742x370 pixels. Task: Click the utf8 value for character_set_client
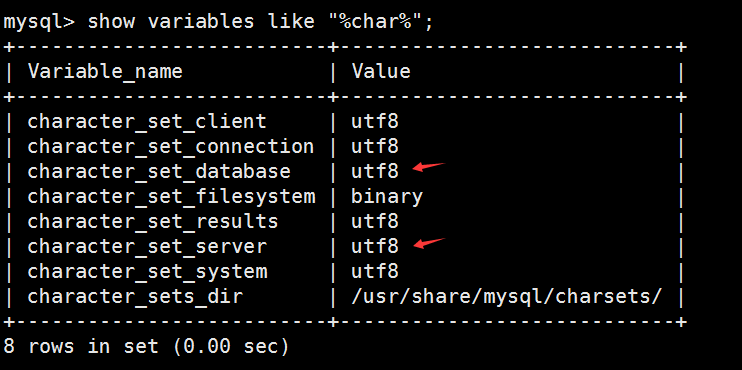tap(375, 122)
